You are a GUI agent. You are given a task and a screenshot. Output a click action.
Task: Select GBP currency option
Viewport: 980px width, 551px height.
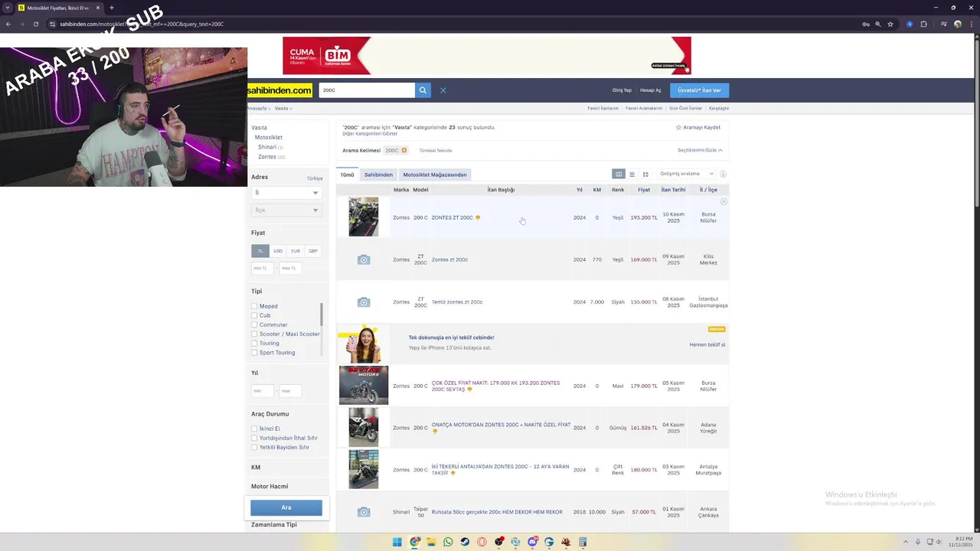(313, 251)
